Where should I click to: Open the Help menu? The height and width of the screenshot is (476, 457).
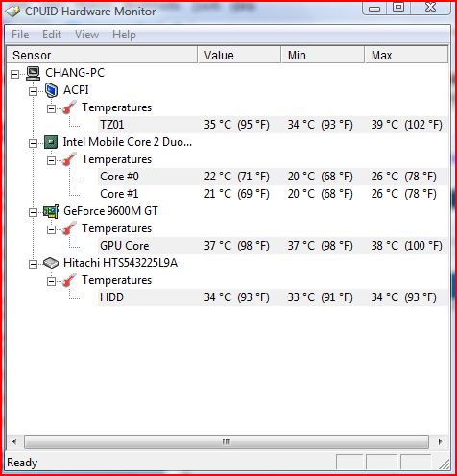124,35
